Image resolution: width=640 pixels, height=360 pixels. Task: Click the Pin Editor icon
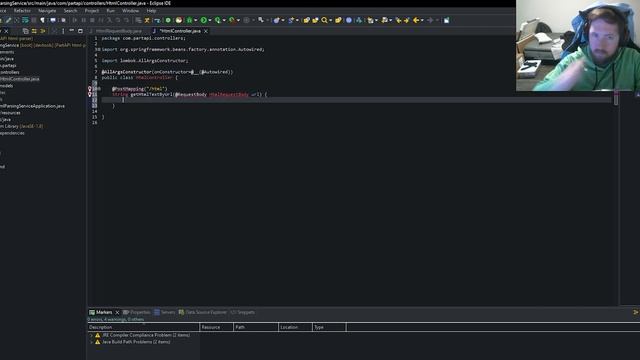[x=447, y=20]
